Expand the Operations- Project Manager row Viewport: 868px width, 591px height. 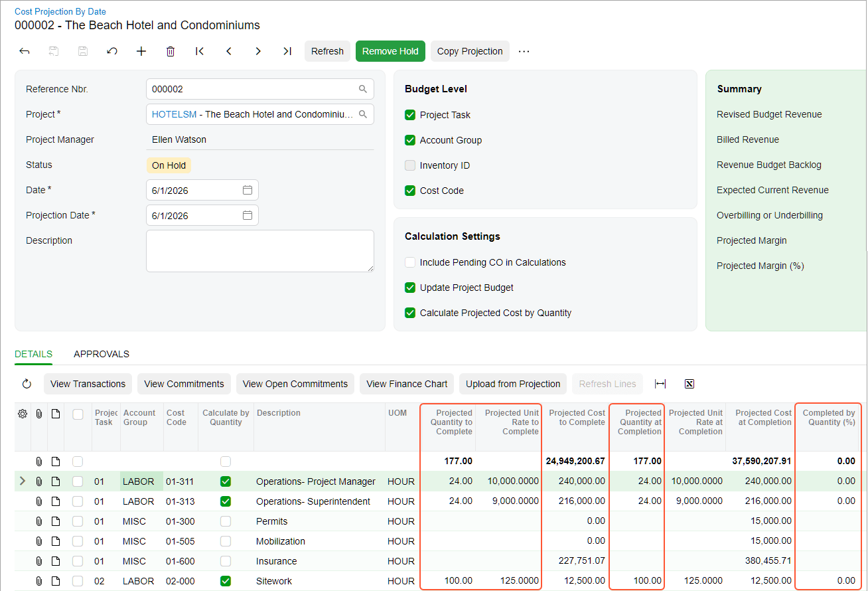click(23, 481)
